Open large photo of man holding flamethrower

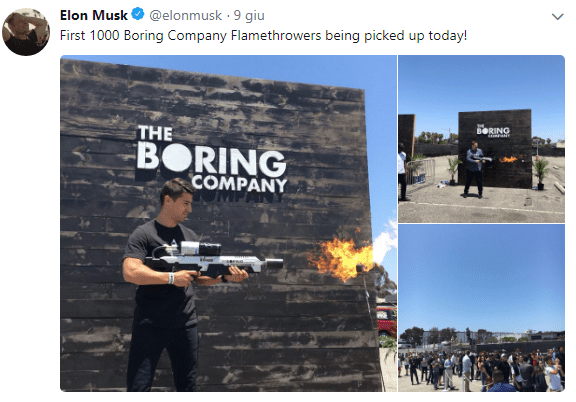[x=228, y=223]
